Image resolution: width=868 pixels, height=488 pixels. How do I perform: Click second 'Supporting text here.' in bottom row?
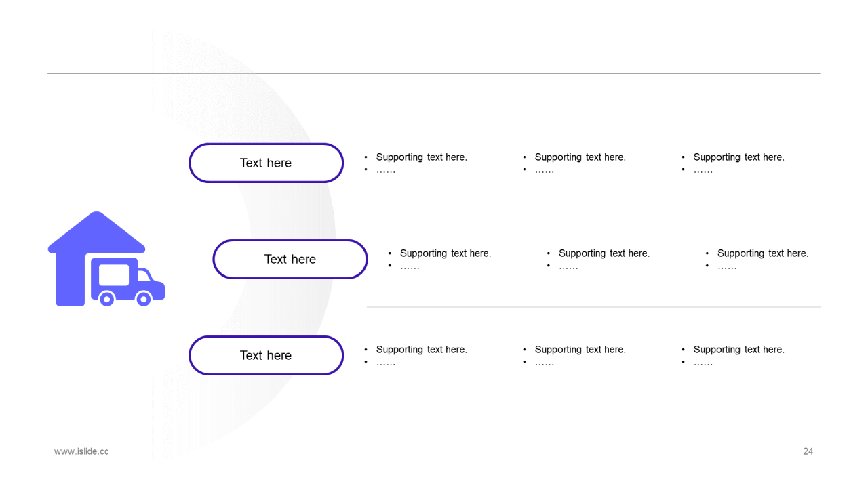point(580,350)
